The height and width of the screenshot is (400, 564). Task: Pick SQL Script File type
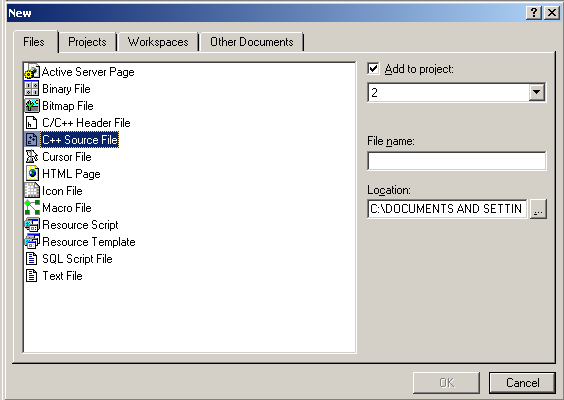[77, 259]
